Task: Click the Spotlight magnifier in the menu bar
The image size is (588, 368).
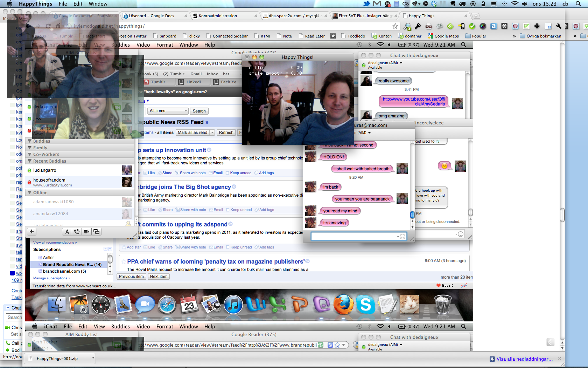Action: (578, 4)
